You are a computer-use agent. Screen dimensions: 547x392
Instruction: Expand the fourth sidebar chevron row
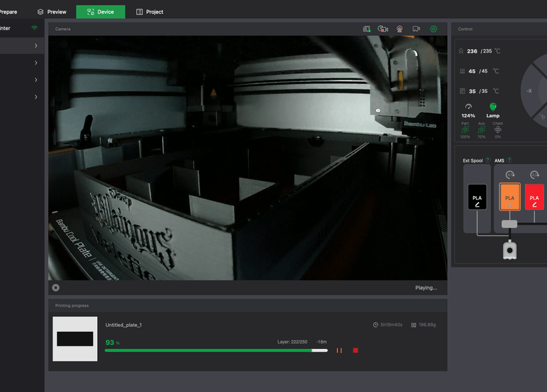[x=36, y=97]
